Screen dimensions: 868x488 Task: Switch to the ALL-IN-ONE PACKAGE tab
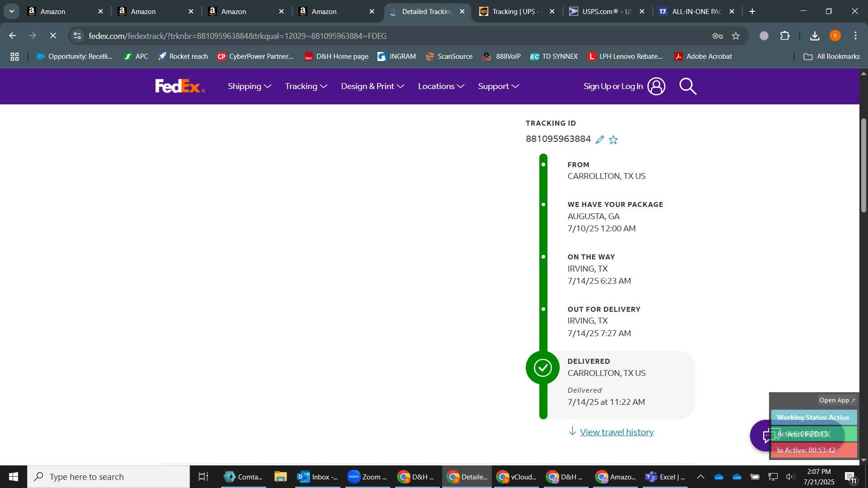tap(696, 11)
